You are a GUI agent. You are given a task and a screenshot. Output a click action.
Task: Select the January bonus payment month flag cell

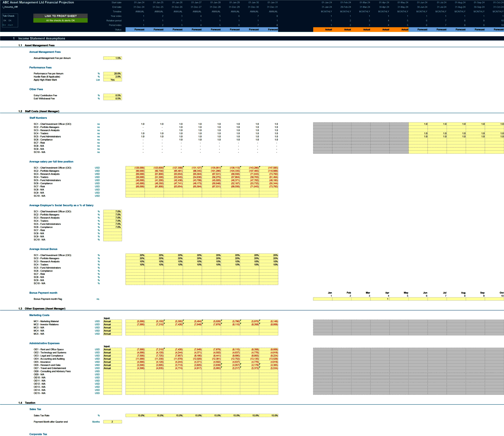pyautogui.click(x=323, y=299)
